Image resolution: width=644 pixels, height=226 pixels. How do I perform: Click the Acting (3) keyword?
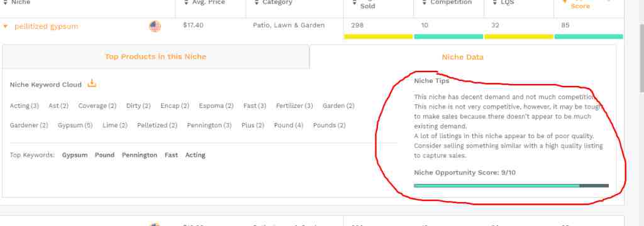pos(25,106)
